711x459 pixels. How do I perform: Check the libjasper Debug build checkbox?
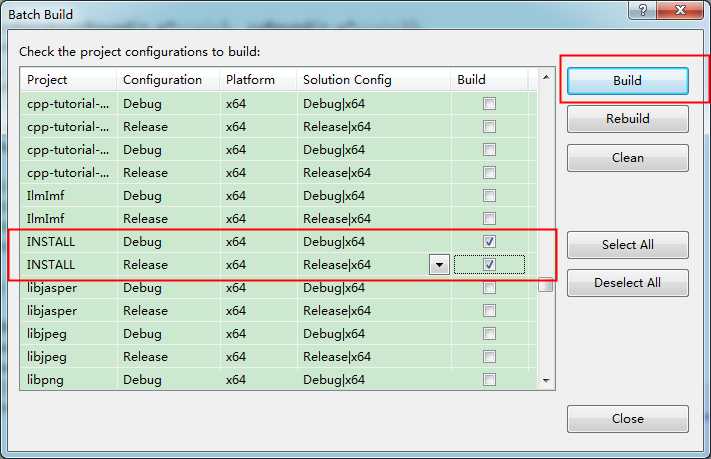489,288
